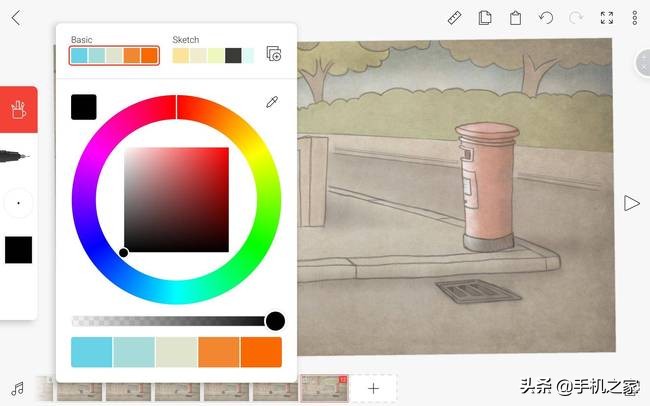Open the ruler tool
The width and height of the screenshot is (650, 406).
pos(454,18)
